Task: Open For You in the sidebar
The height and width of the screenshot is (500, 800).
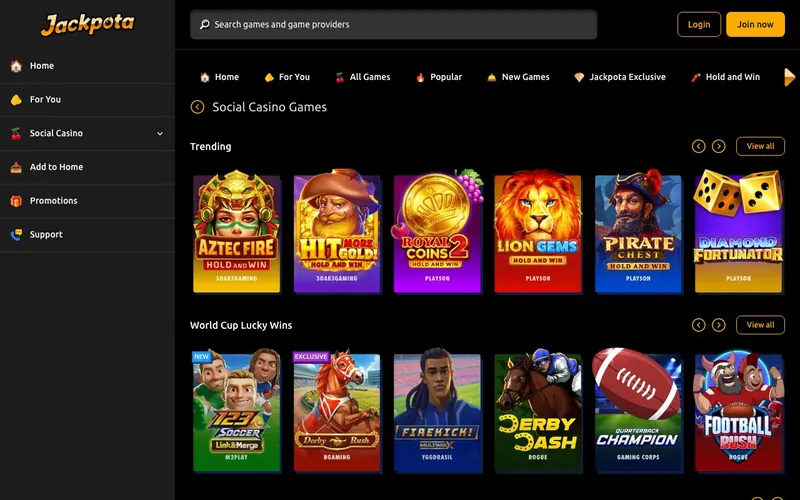Action: (87, 99)
